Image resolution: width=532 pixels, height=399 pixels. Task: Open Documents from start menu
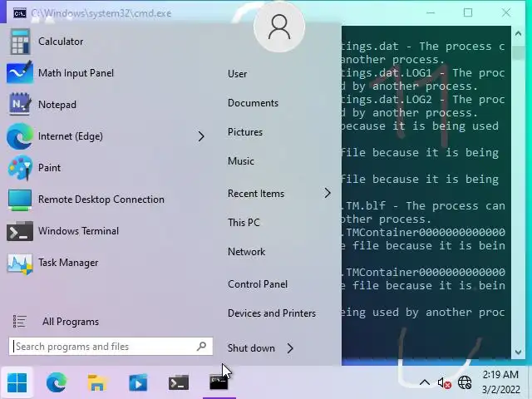point(253,103)
